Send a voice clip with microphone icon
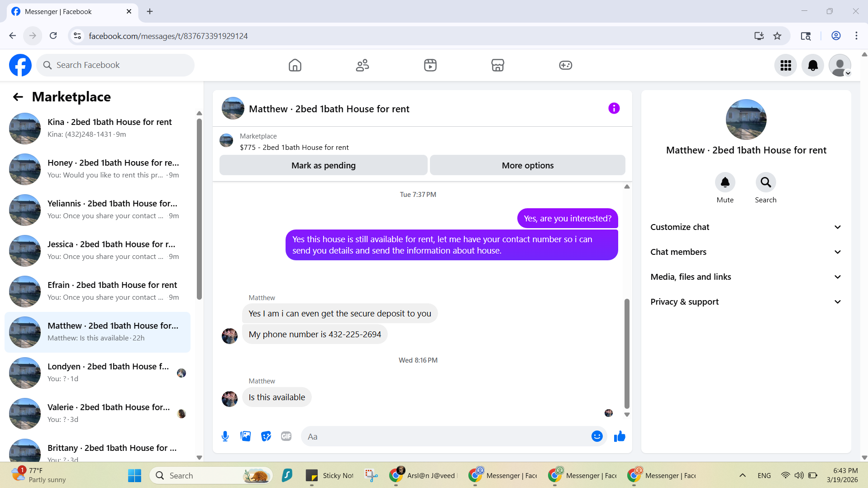The height and width of the screenshot is (488, 868). tap(225, 436)
